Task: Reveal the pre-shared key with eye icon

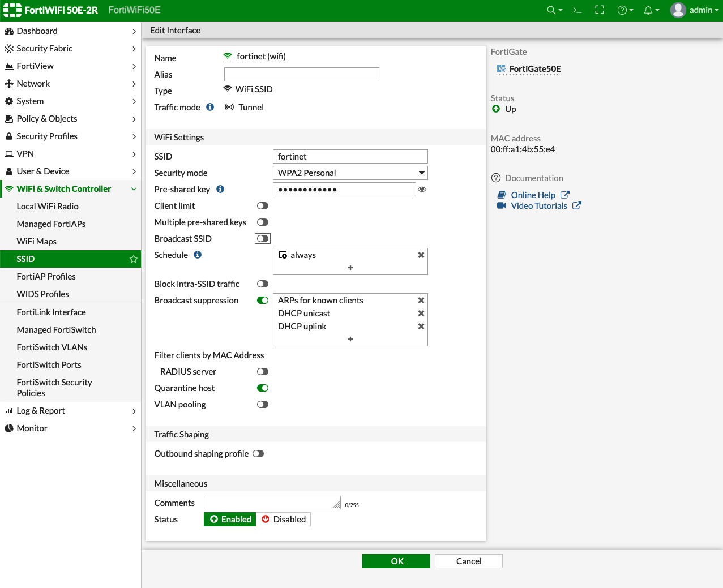Action: 422,189
